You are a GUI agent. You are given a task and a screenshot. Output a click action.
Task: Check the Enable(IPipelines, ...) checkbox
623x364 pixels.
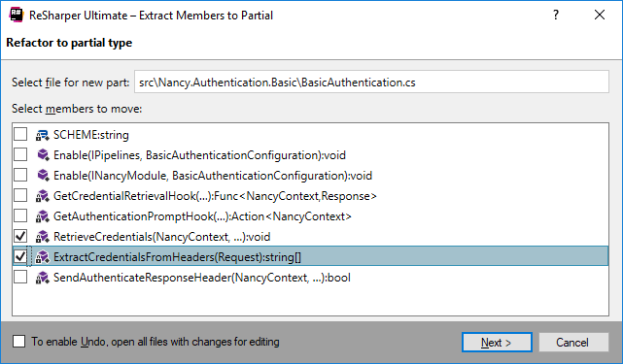(20, 154)
